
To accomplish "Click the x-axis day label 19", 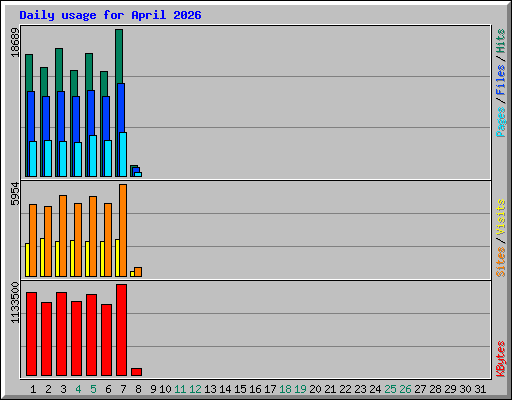I will pos(300,389).
